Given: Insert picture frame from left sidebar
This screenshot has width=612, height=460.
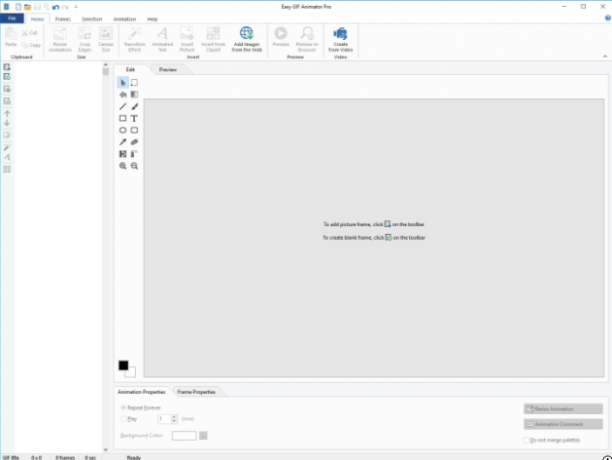Looking at the screenshot, I should point(7,67).
